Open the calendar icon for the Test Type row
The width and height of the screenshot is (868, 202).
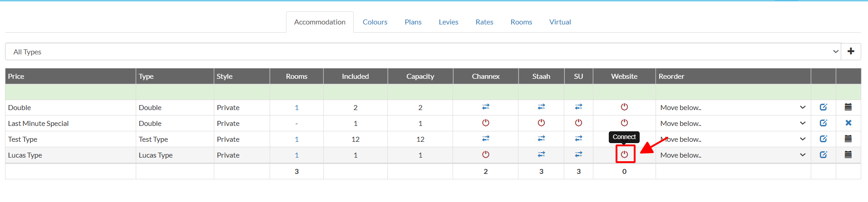click(x=848, y=139)
